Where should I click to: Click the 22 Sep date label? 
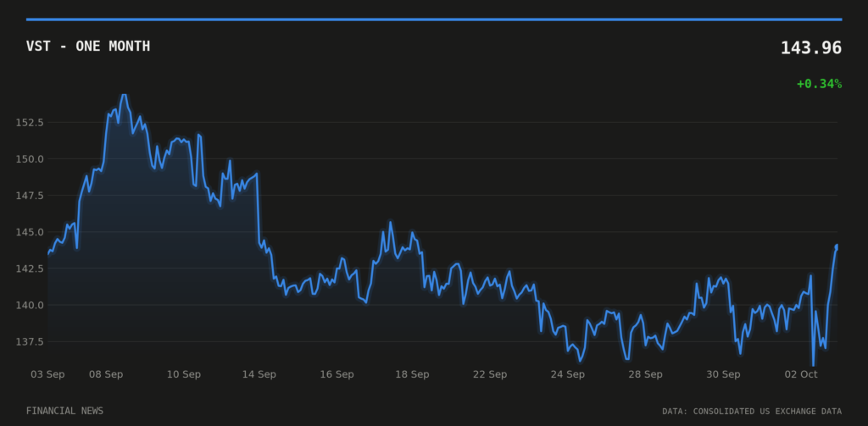click(490, 374)
